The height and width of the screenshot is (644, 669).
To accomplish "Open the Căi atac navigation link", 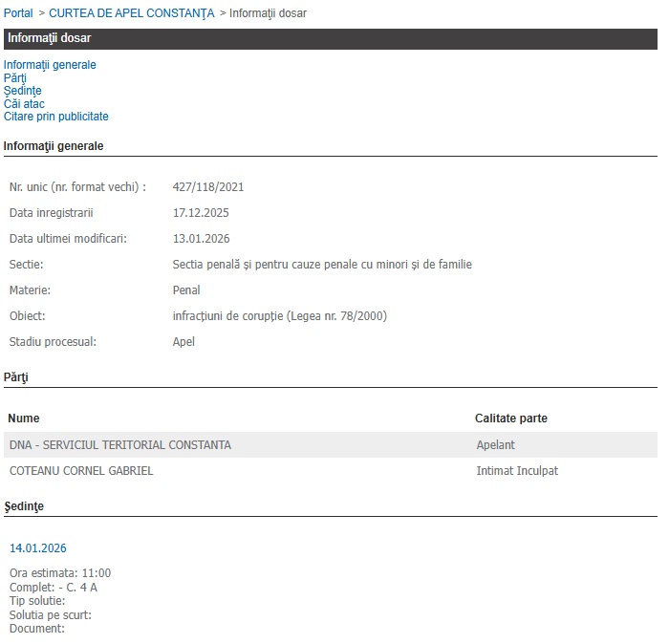I will click(24, 104).
